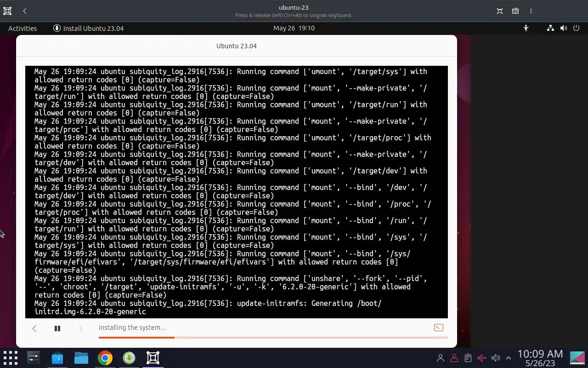Open the application launcher grid in taskbar
Image resolution: width=588 pixels, height=368 pixels.
11,358
